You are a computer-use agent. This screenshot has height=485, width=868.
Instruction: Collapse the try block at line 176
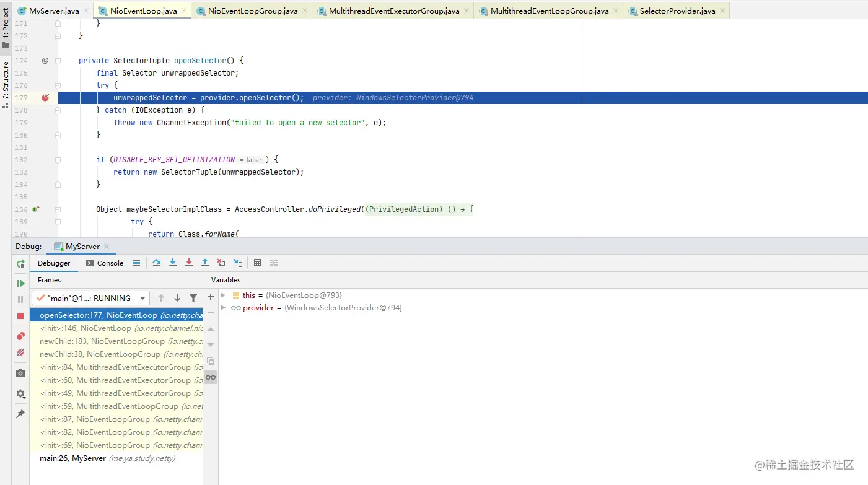pyautogui.click(x=58, y=85)
